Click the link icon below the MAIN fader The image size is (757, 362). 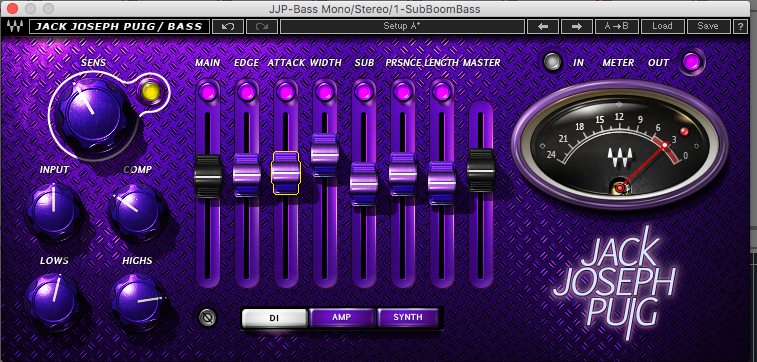(208, 317)
